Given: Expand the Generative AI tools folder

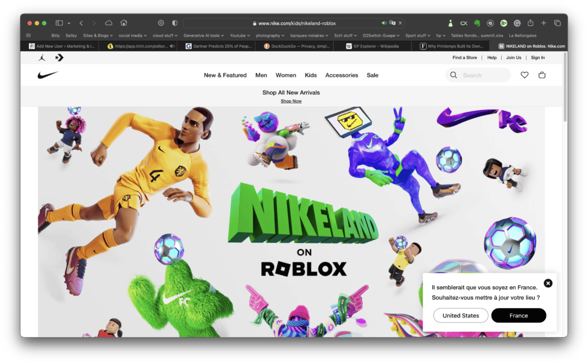Looking at the screenshot, I should pyautogui.click(x=203, y=36).
